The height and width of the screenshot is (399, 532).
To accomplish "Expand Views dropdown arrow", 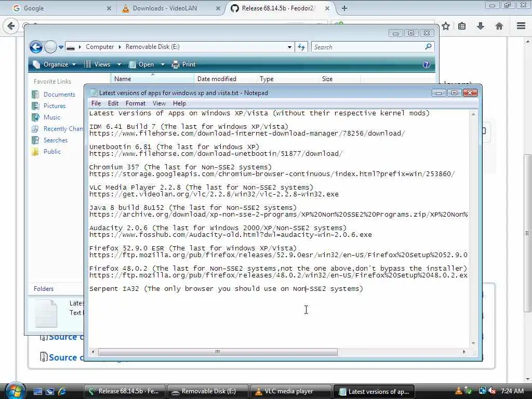I will 119,64.
